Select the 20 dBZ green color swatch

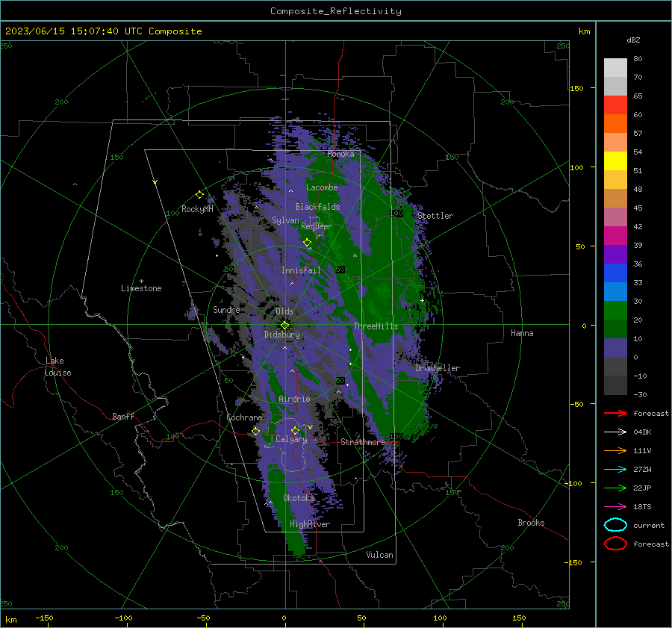[615, 329]
